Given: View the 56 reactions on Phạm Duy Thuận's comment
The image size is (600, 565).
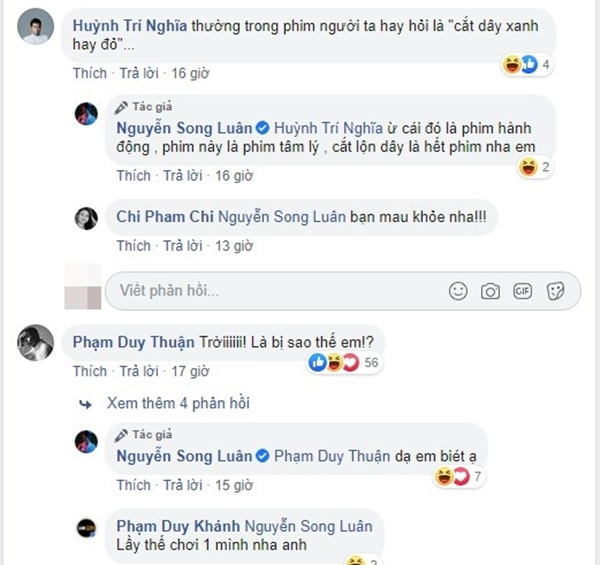Looking at the screenshot, I should point(344,362).
